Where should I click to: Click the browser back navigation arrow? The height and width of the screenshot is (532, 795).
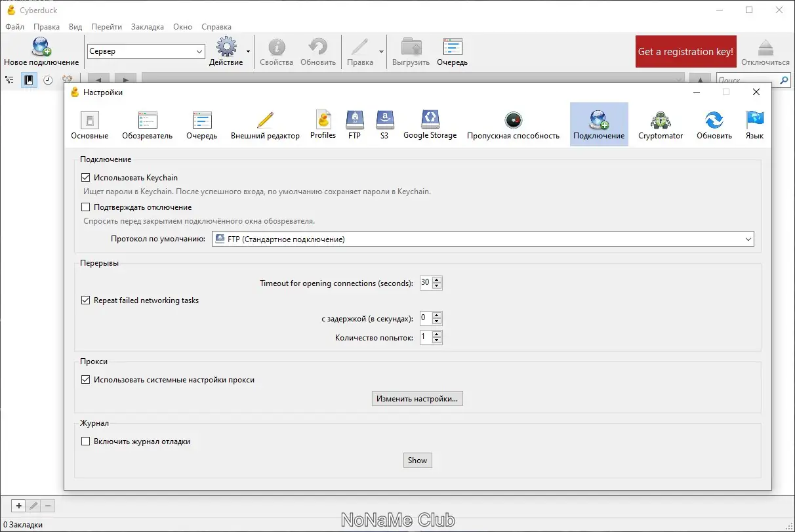pyautogui.click(x=98, y=80)
